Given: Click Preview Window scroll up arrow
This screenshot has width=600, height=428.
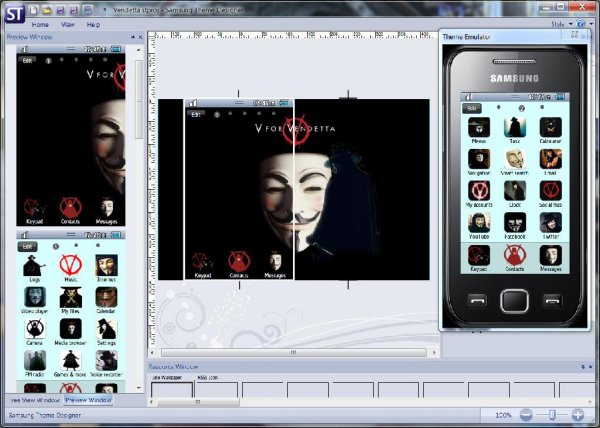Looking at the screenshot, I should (139, 50).
